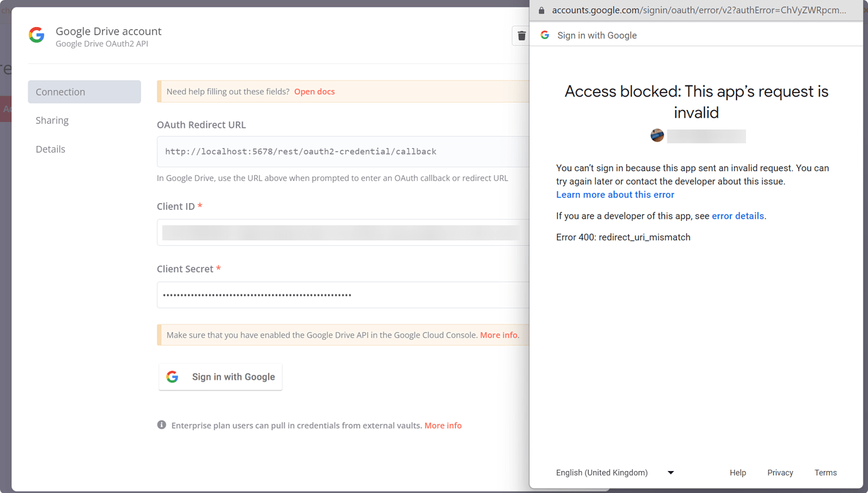
Task: Open the error details link
Action: 738,216
